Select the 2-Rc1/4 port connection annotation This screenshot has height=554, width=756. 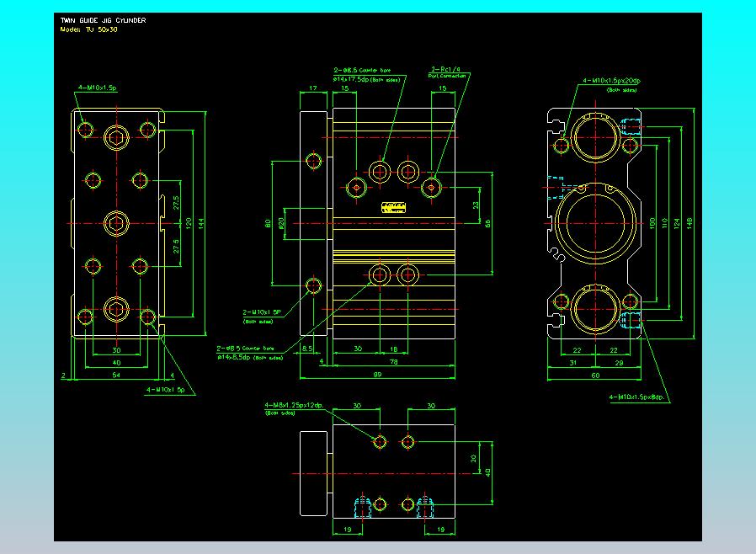(x=446, y=70)
